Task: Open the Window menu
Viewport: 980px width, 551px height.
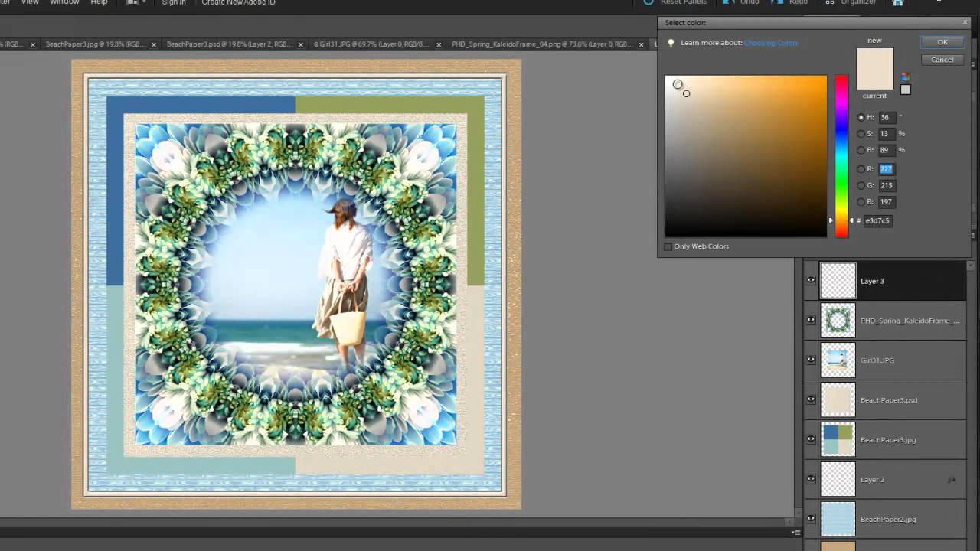Action: coord(64,2)
